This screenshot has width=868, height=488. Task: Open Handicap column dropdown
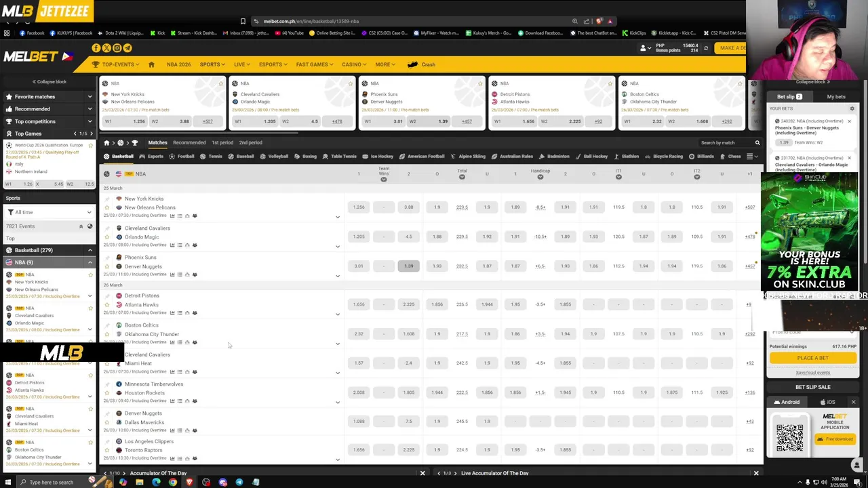[x=540, y=177]
